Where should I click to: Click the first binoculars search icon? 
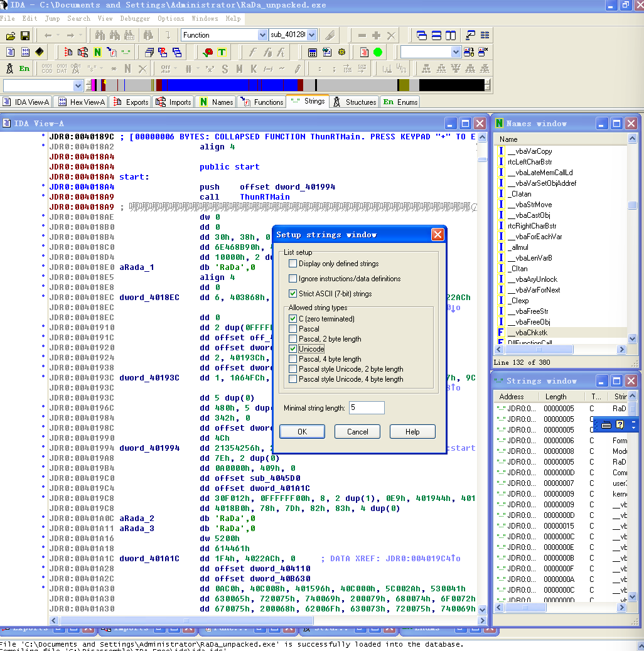pos(100,35)
